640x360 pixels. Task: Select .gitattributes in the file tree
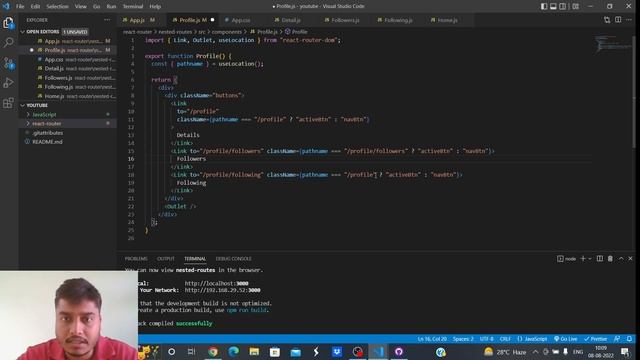click(x=47, y=133)
